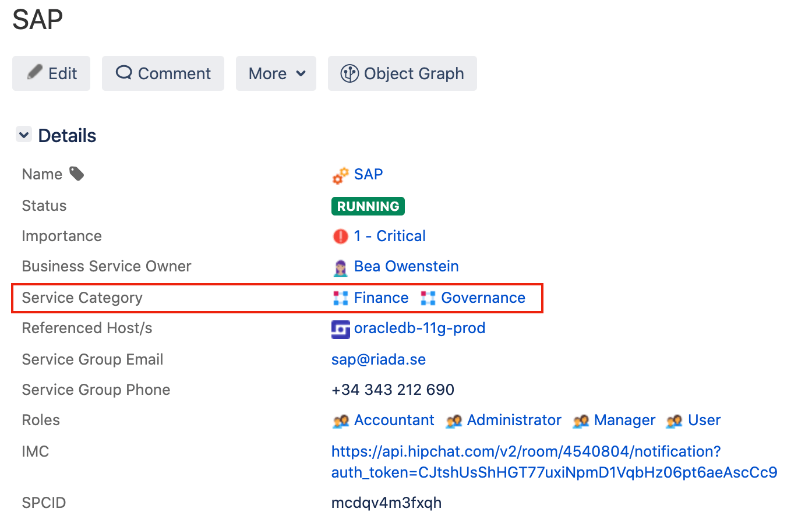Image resolution: width=812 pixels, height=530 pixels.
Task: Collapse the Details section
Action: tap(24, 134)
